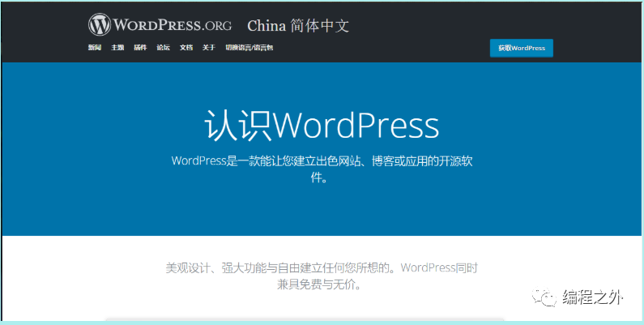This screenshot has height=325, width=644.
Task: Click the WordPress circular W logo
Action: pos(100,24)
